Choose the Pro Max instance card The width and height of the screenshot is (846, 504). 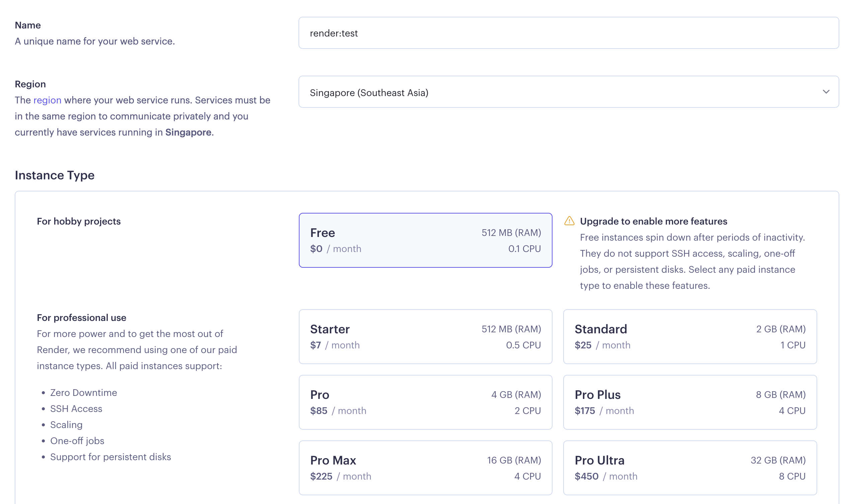click(425, 468)
